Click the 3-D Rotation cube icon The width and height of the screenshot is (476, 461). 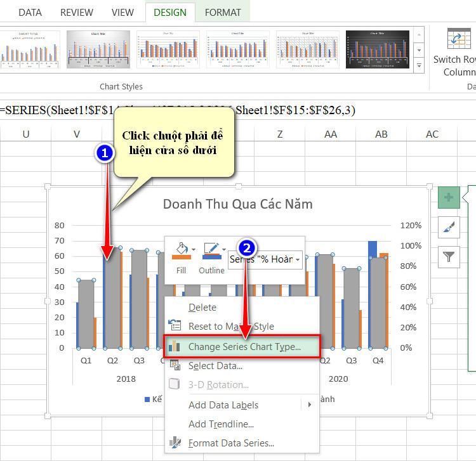tap(175, 384)
